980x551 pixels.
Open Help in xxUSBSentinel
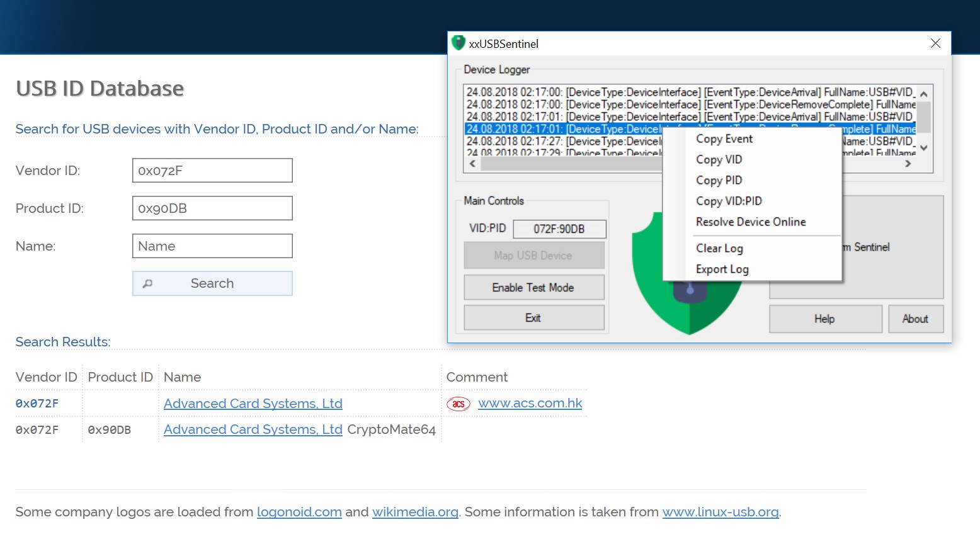(x=825, y=319)
